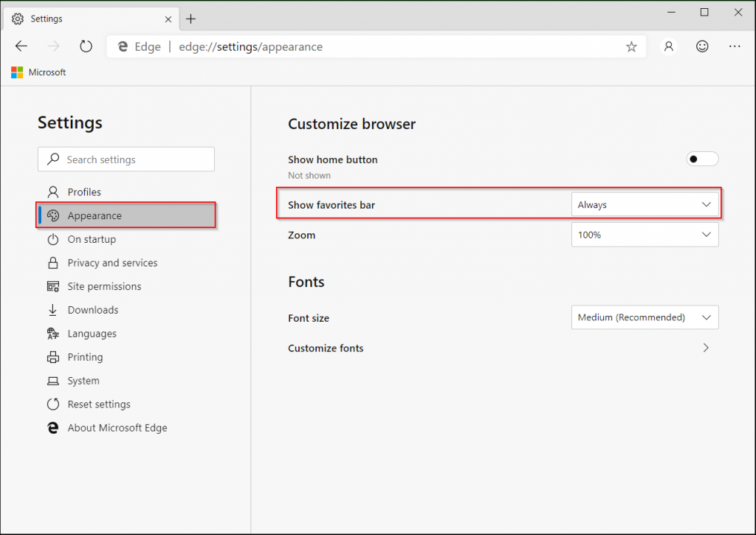Switch to the Settings browser tab

coord(89,18)
